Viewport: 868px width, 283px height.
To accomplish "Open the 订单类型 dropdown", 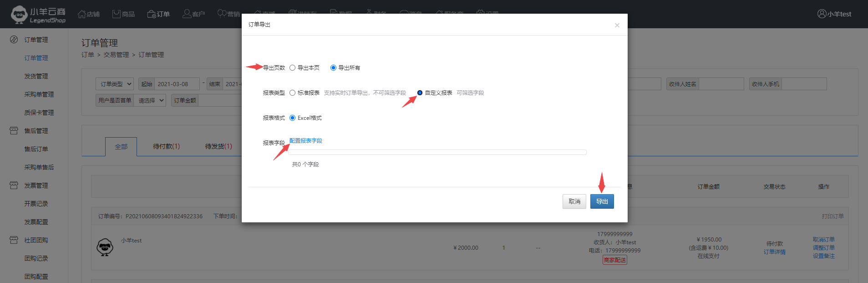I will tap(115, 84).
